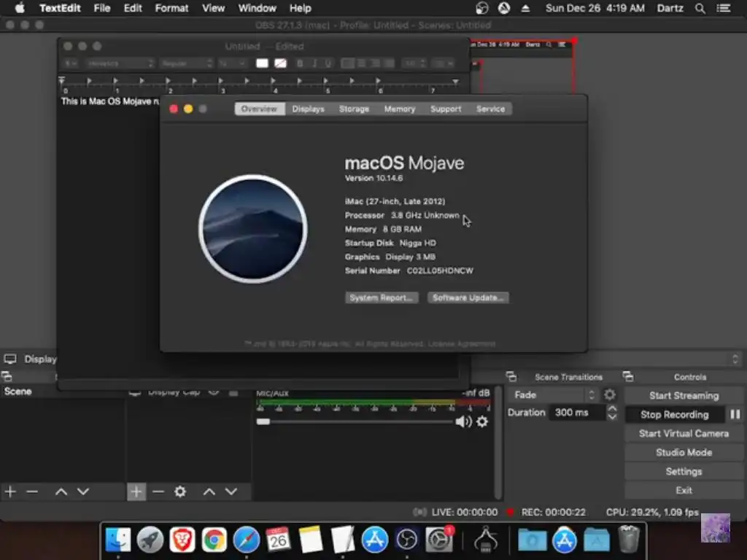Click the Duration 300 ms field
This screenshot has width=747, height=560.
578,413
